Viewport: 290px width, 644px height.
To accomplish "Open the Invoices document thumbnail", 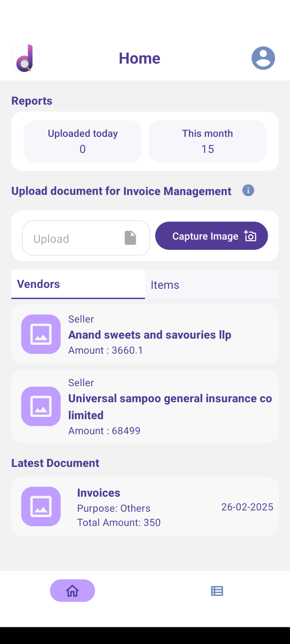I will pyautogui.click(x=41, y=506).
